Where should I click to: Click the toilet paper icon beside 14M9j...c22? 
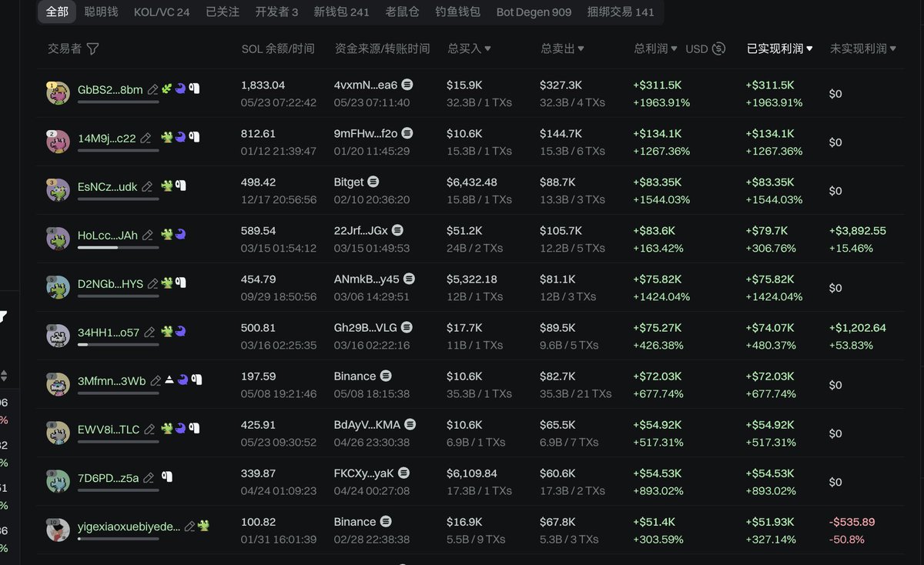pyautogui.click(x=195, y=138)
